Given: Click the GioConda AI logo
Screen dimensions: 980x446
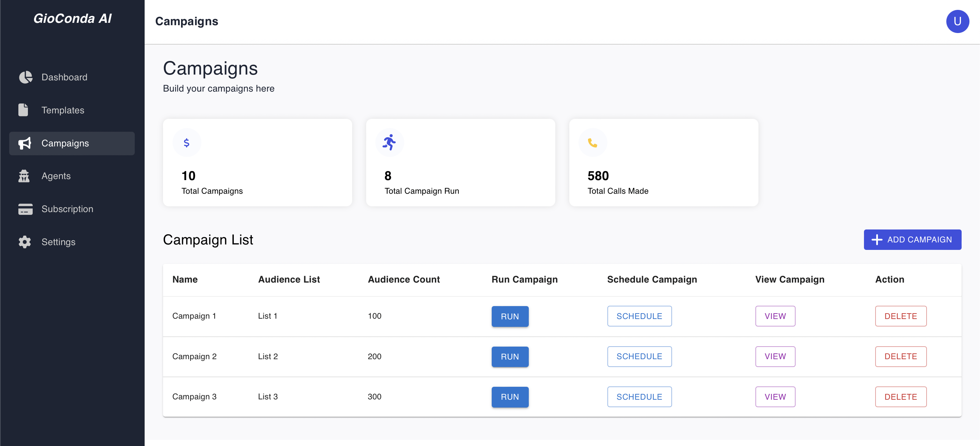Looking at the screenshot, I should [x=72, y=18].
